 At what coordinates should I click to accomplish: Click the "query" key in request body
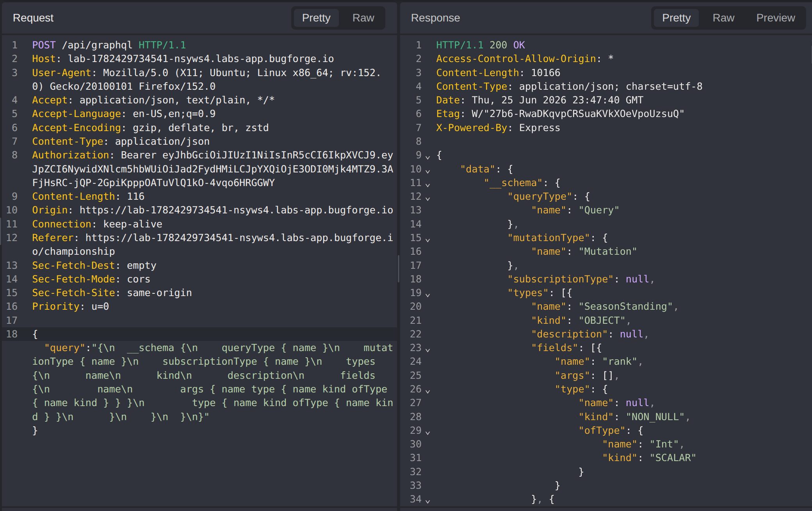pos(64,348)
